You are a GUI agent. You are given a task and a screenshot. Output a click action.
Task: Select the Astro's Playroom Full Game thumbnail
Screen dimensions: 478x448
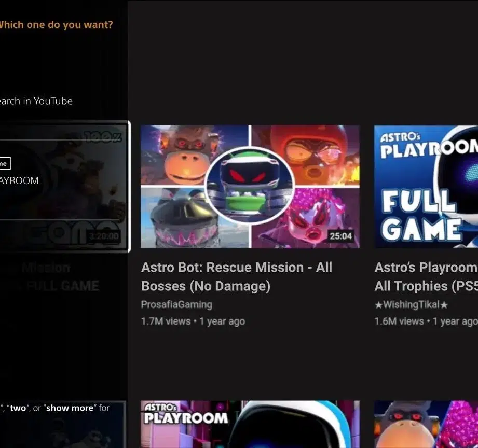coord(426,186)
